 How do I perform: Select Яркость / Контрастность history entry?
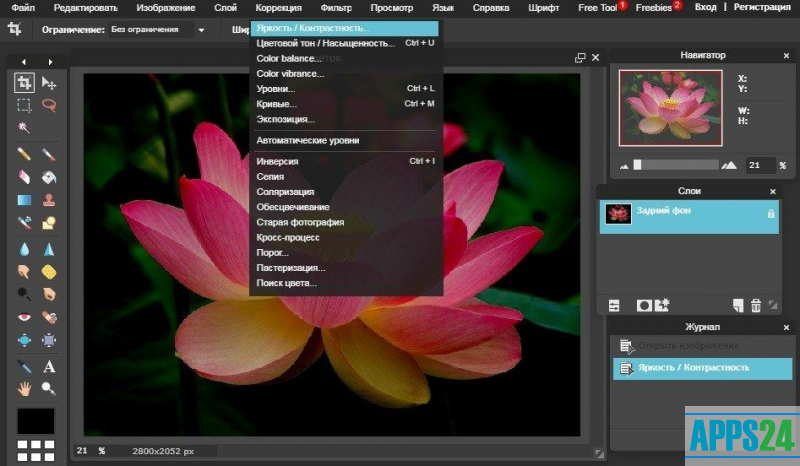703,368
